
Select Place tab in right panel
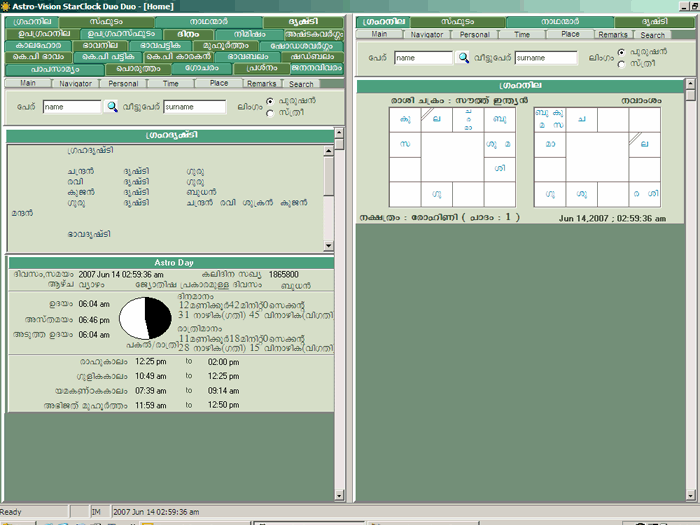point(570,34)
